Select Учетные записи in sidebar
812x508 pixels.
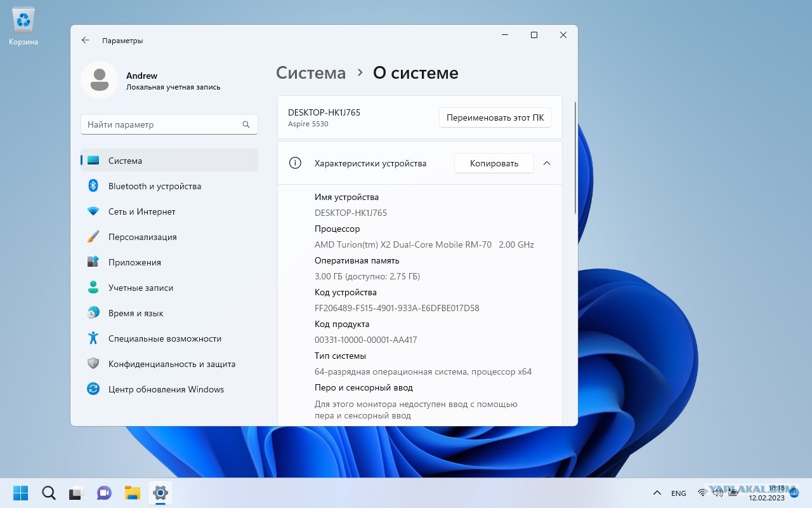[x=140, y=288]
